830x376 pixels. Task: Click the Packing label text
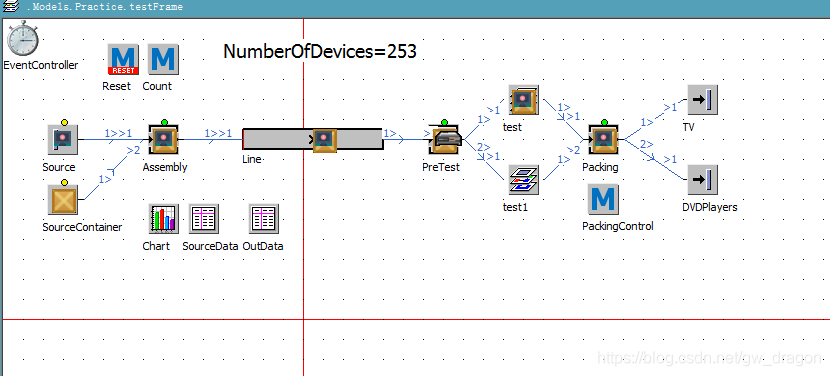pos(600,167)
